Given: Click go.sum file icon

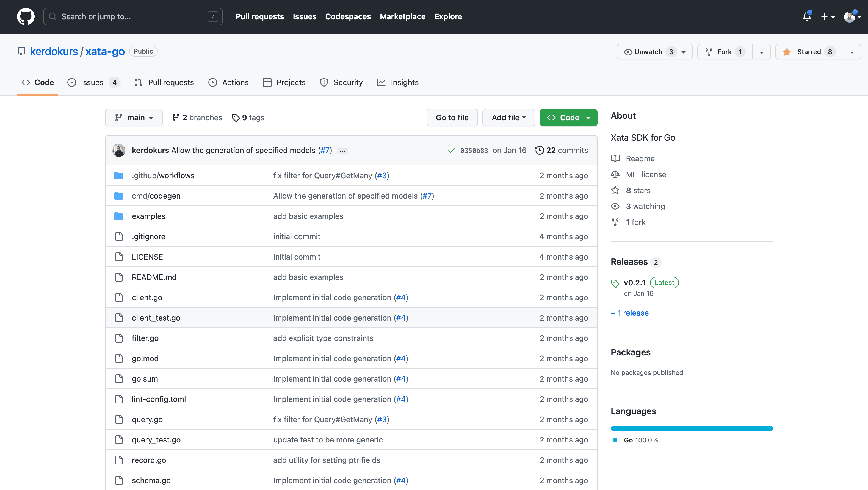Looking at the screenshot, I should pyautogui.click(x=119, y=378).
